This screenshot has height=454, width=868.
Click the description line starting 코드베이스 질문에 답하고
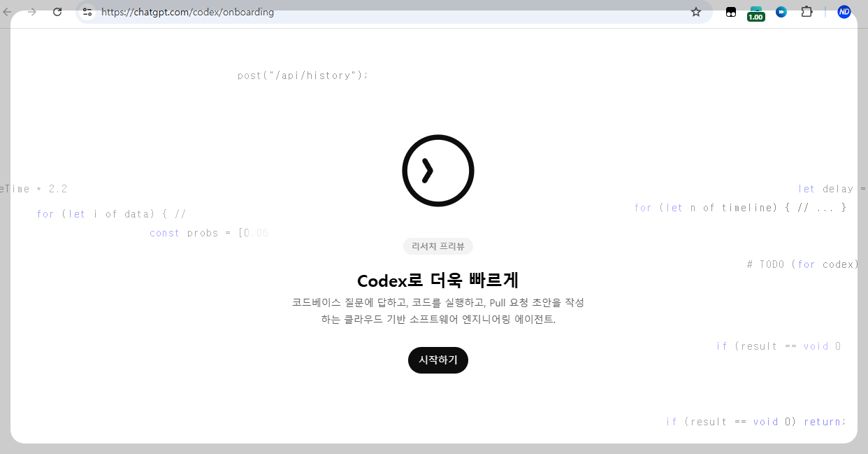point(438,303)
